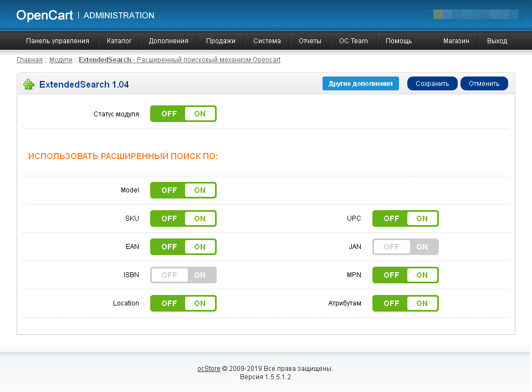Image resolution: width=532 pixels, height=392 pixels.
Task: Click the Model label
Action: (130, 190)
